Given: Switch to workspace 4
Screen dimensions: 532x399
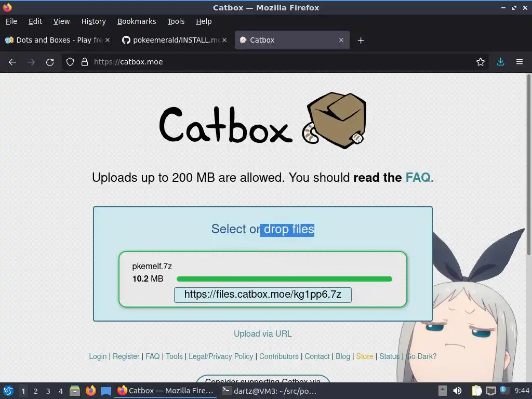Looking at the screenshot, I should click(x=61, y=391).
